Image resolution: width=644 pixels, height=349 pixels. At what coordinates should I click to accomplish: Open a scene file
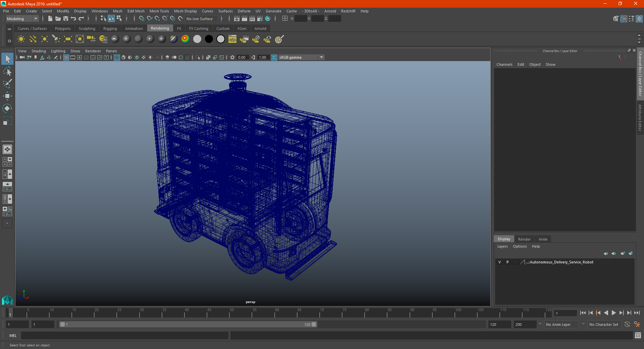(58, 19)
